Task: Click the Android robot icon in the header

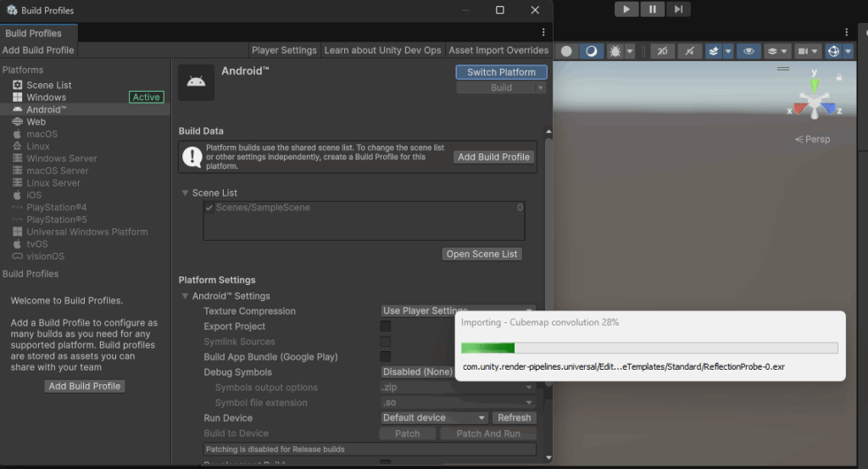Action: pyautogui.click(x=196, y=82)
